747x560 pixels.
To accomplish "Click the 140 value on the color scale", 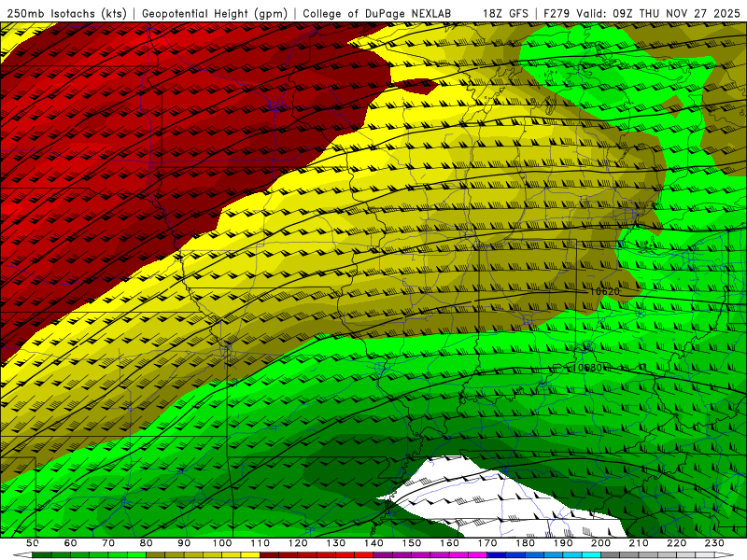I will click(x=373, y=543).
